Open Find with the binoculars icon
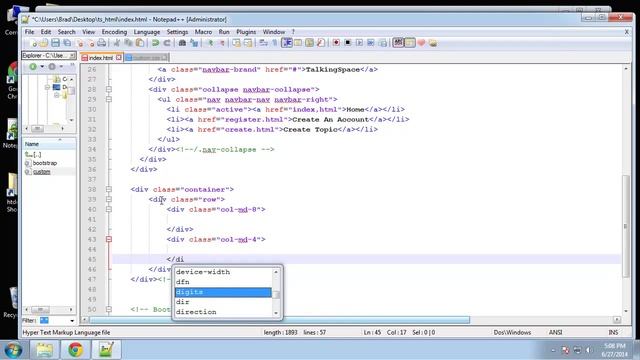This screenshot has width=640, height=360. [x=182, y=43]
